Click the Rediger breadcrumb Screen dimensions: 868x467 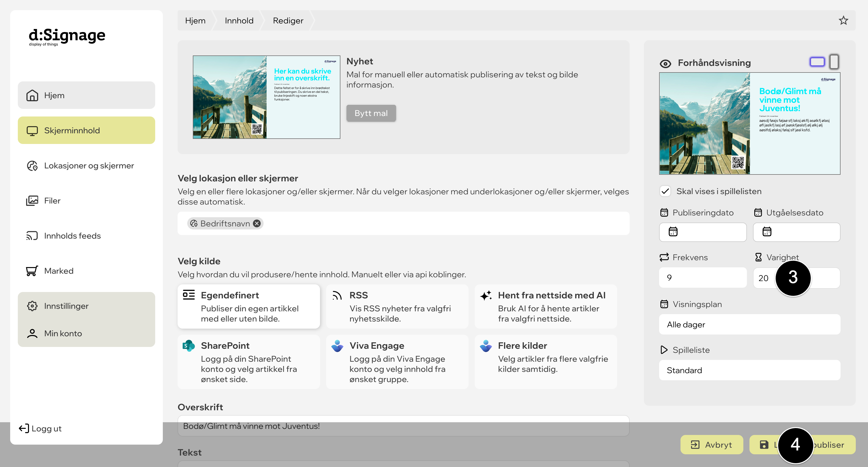[288, 21]
